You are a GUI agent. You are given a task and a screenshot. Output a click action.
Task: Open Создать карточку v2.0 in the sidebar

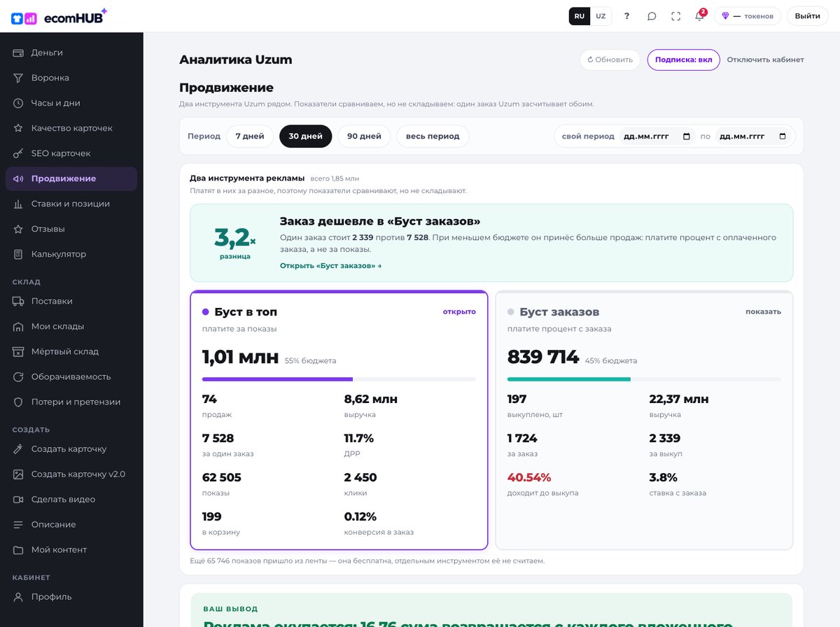[71, 474]
